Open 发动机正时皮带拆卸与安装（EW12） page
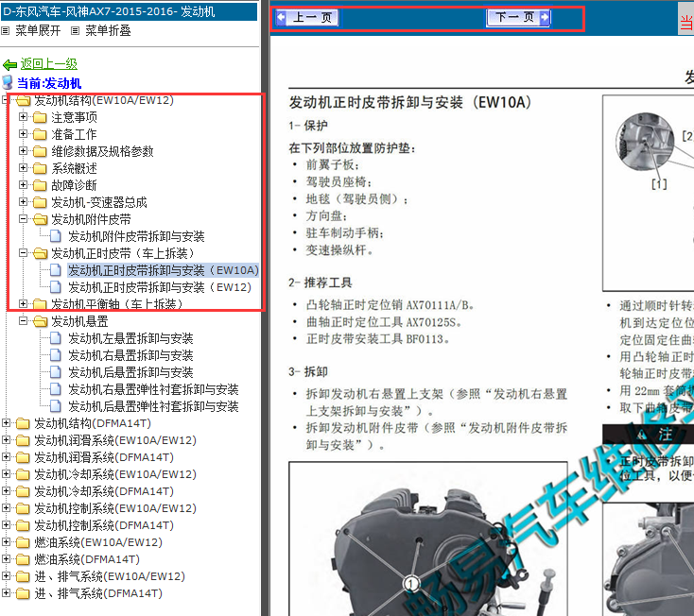Image resolution: width=694 pixels, height=616 pixels. 160,287
